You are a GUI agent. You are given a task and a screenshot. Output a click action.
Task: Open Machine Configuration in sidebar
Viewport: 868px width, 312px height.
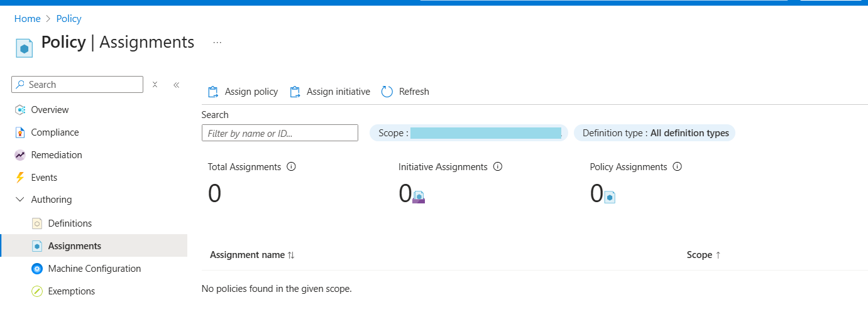click(94, 269)
